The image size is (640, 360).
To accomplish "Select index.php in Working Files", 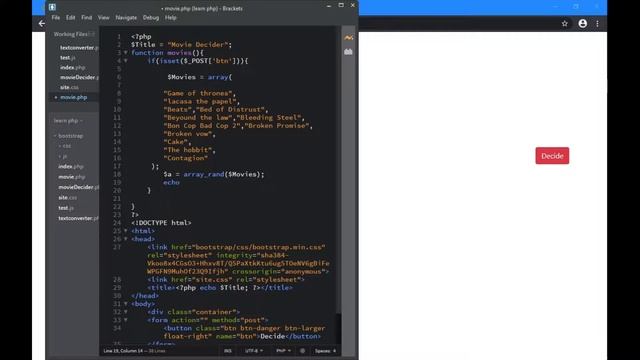I will tap(73, 67).
